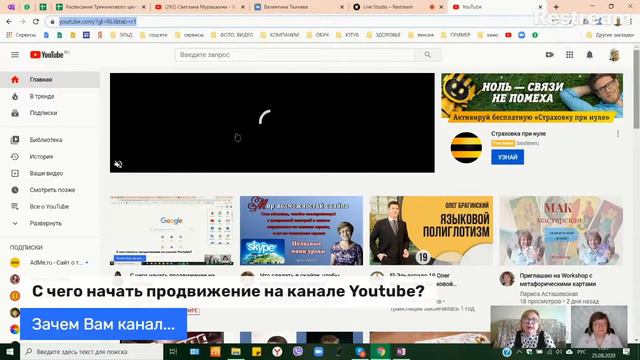The height and width of the screenshot is (360, 640).
Task: Click the black autoplay video player
Action: [272, 123]
